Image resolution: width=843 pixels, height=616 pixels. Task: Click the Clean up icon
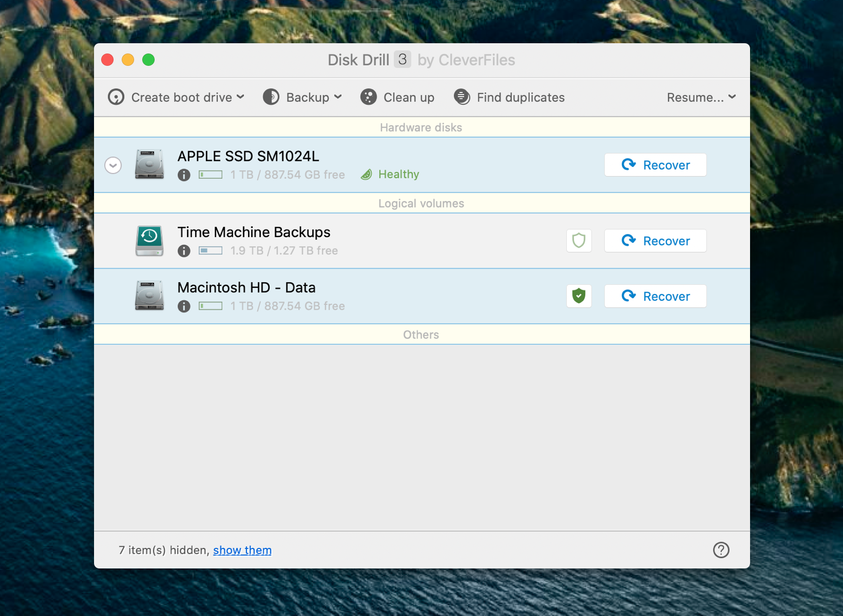pyautogui.click(x=369, y=97)
